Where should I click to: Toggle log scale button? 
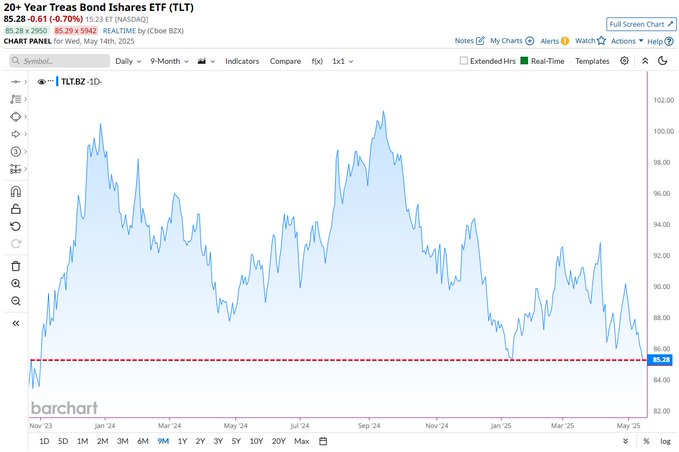[665, 441]
